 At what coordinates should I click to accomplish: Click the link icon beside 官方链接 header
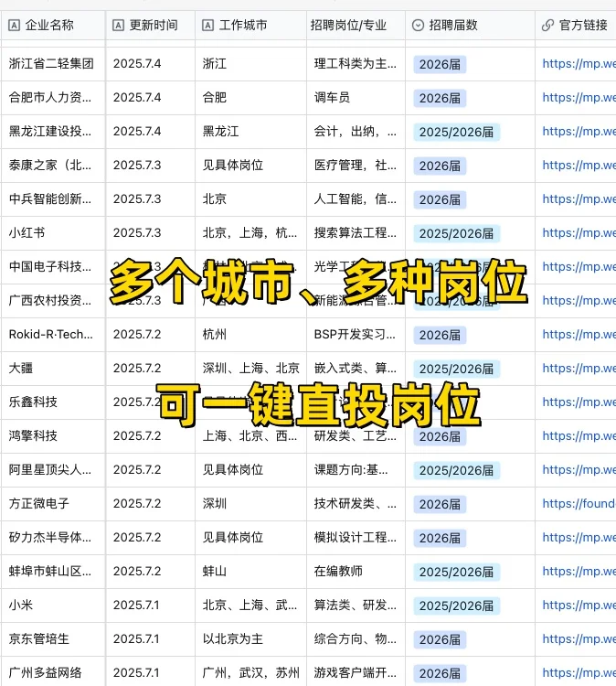coord(547,26)
